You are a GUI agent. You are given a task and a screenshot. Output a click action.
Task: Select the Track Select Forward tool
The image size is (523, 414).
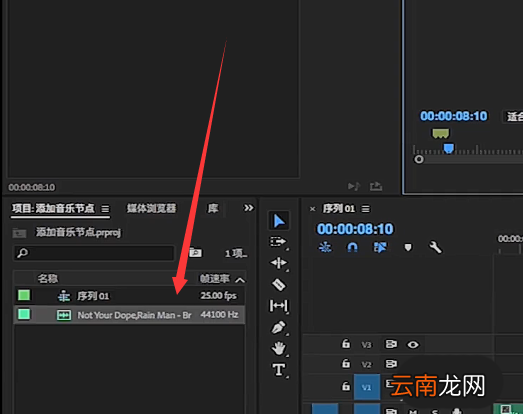pyautogui.click(x=279, y=242)
